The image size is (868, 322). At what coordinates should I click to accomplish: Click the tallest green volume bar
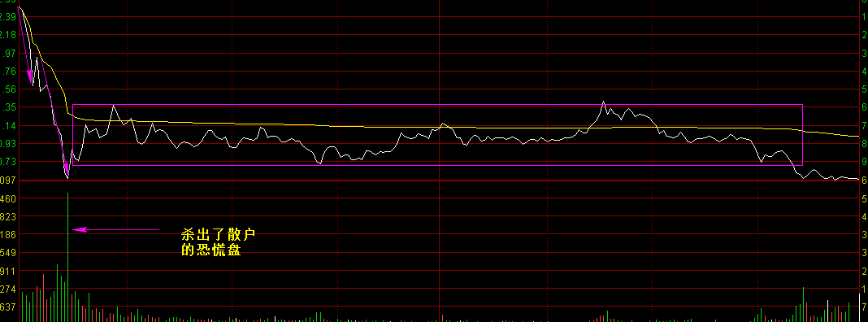tap(68, 257)
